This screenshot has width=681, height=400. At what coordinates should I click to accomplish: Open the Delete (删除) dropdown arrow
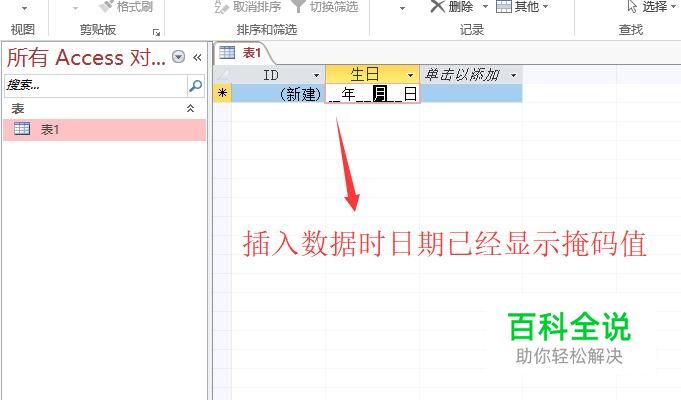[485, 7]
